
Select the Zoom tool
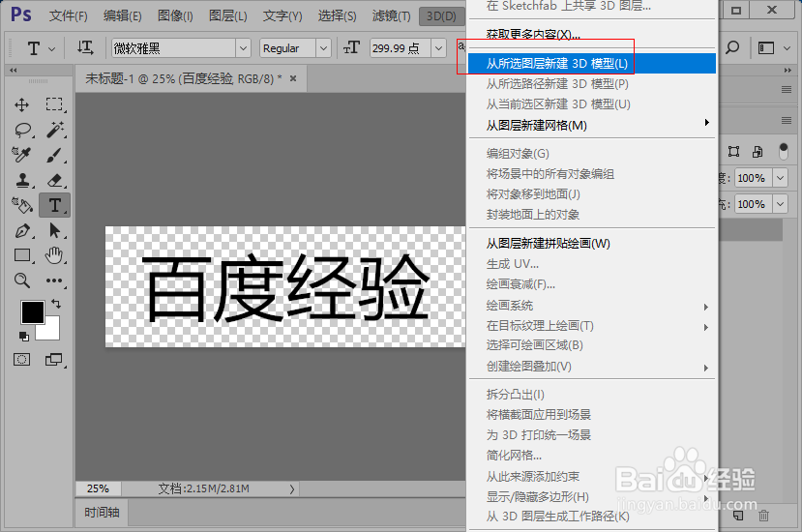click(x=21, y=281)
